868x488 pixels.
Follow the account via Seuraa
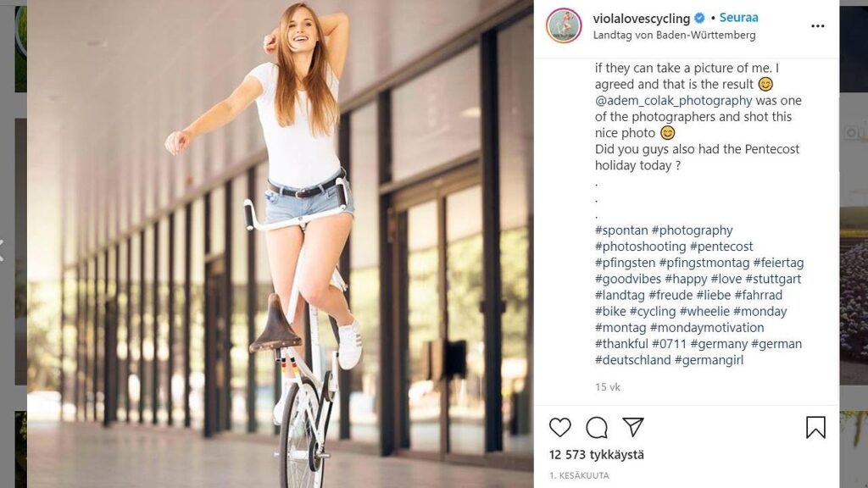click(738, 18)
